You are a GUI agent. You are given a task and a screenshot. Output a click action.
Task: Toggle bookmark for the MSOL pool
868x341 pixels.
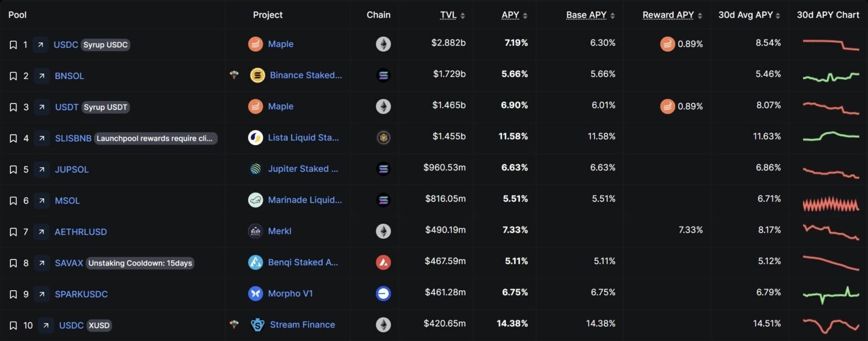point(13,200)
